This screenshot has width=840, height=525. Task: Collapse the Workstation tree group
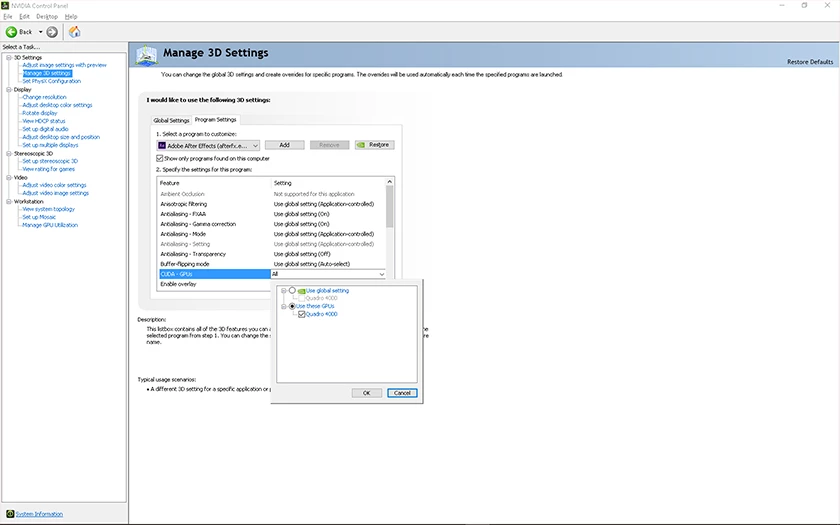point(9,201)
